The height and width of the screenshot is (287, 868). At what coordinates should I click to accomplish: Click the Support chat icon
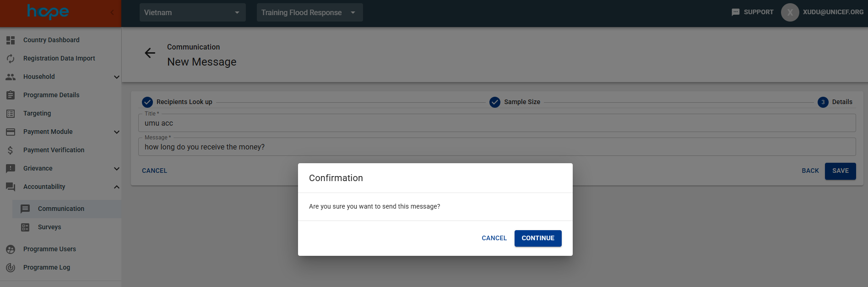click(735, 12)
